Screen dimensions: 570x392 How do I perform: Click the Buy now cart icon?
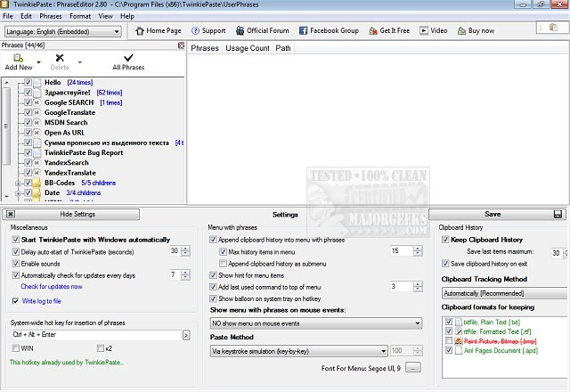click(x=461, y=31)
